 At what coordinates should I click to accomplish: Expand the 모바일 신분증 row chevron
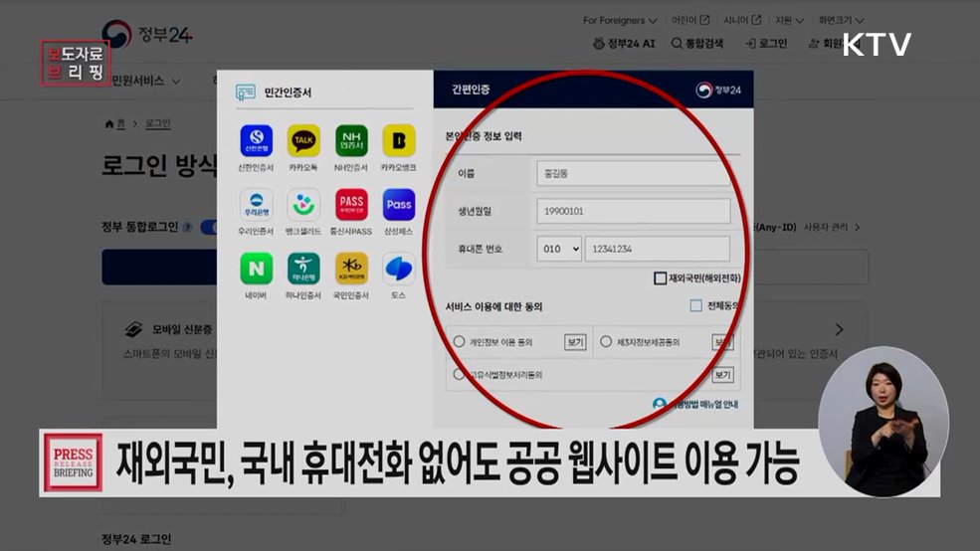[840, 329]
